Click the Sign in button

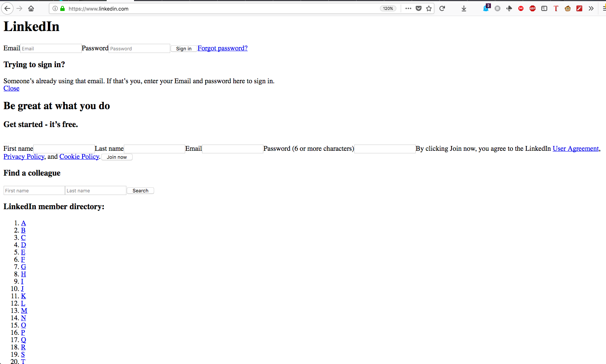pyautogui.click(x=184, y=49)
